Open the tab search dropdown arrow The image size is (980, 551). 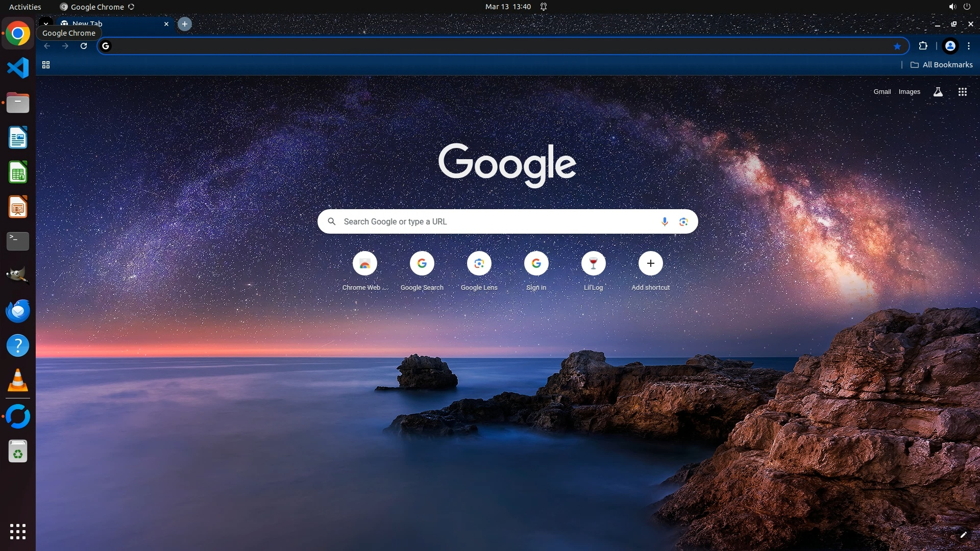(46, 23)
